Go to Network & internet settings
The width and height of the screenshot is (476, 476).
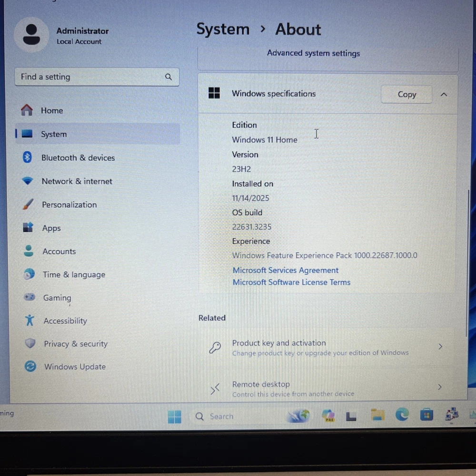coord(77,181)
